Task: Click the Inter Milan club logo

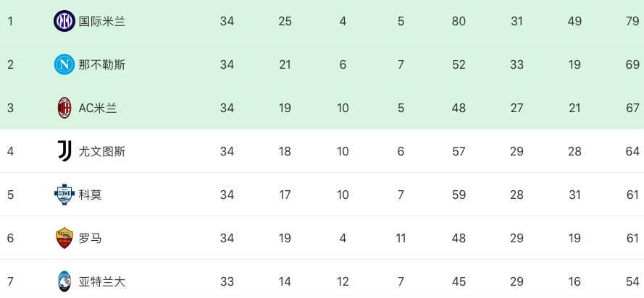Action: tap(64, 22)
